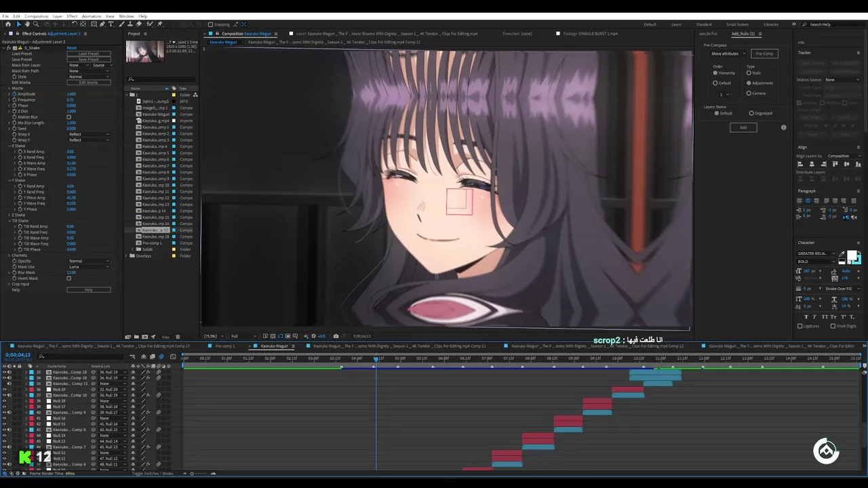The width and height of the screenshot is (868, 488).
Task: Click the Faux Bold T icon
Action: click(x=806, y=317)
